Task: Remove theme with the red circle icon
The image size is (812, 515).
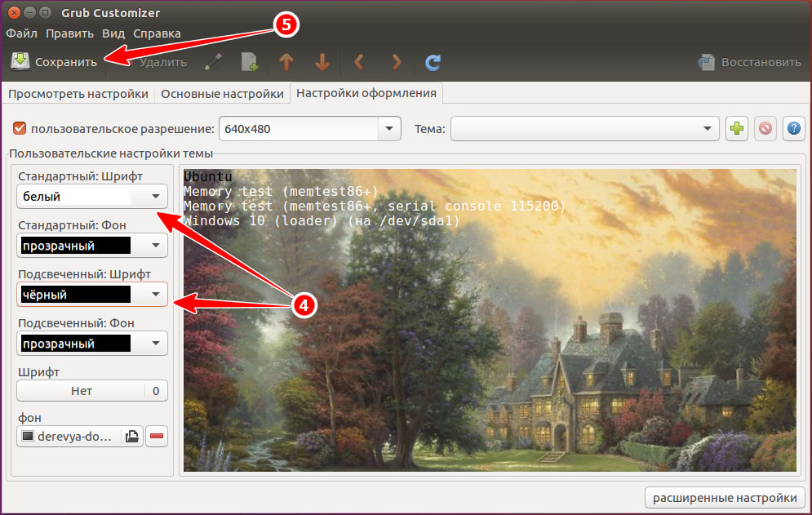Action: pyautogui.click(x=765, y=128)
